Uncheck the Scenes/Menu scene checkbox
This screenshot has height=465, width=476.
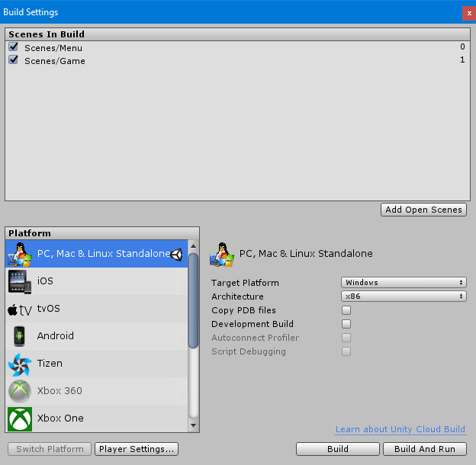pos(14,46)
